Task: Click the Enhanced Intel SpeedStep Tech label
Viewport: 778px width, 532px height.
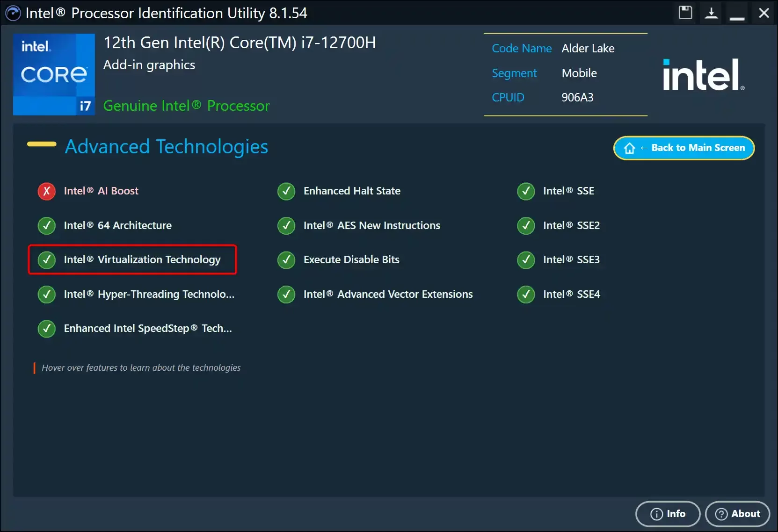Action: point(148,328)
